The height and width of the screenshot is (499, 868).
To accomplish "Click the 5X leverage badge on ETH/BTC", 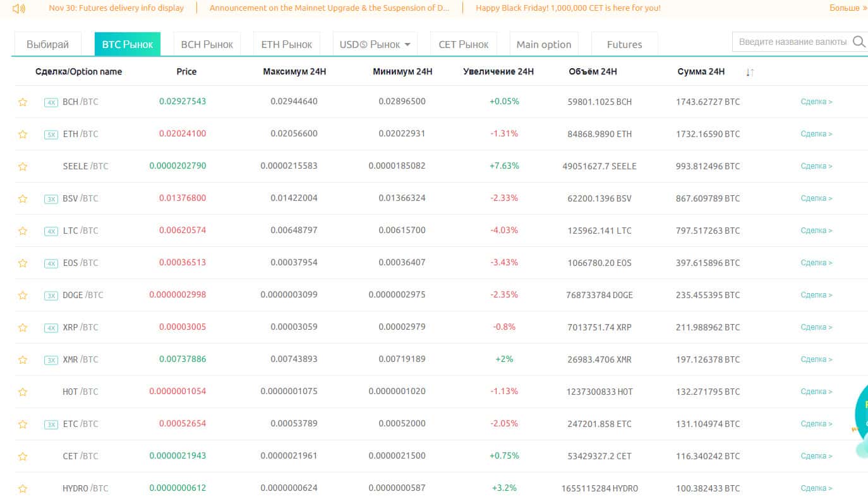I will (51, 135).
